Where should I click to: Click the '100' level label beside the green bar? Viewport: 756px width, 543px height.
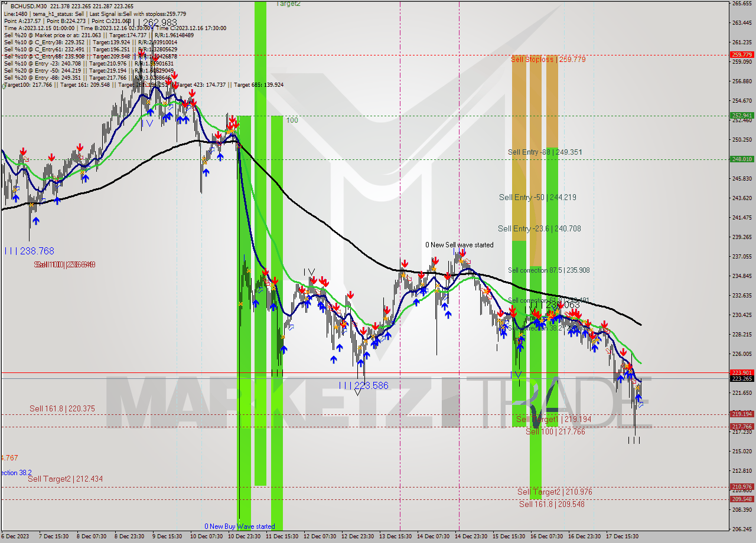(292, 120)
